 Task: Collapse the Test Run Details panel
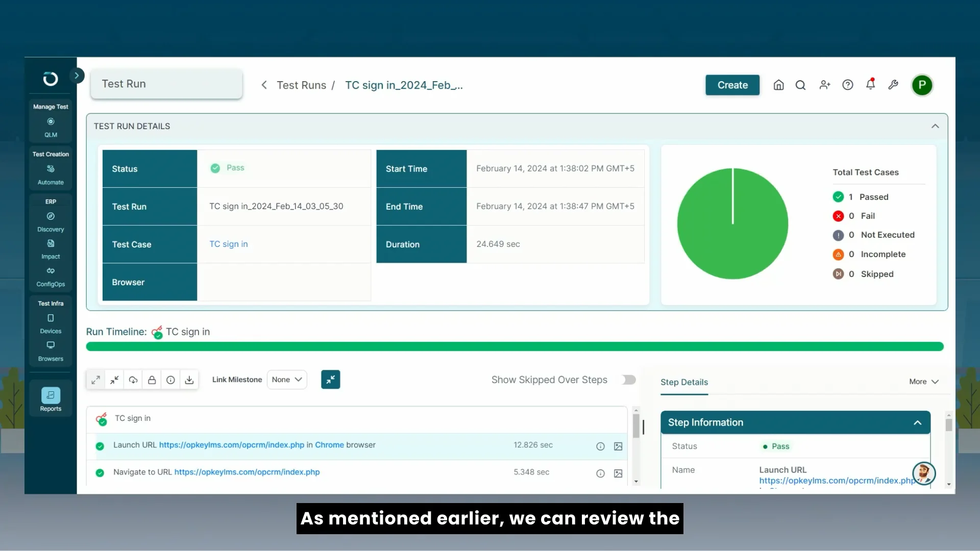(x=935, y=126)
